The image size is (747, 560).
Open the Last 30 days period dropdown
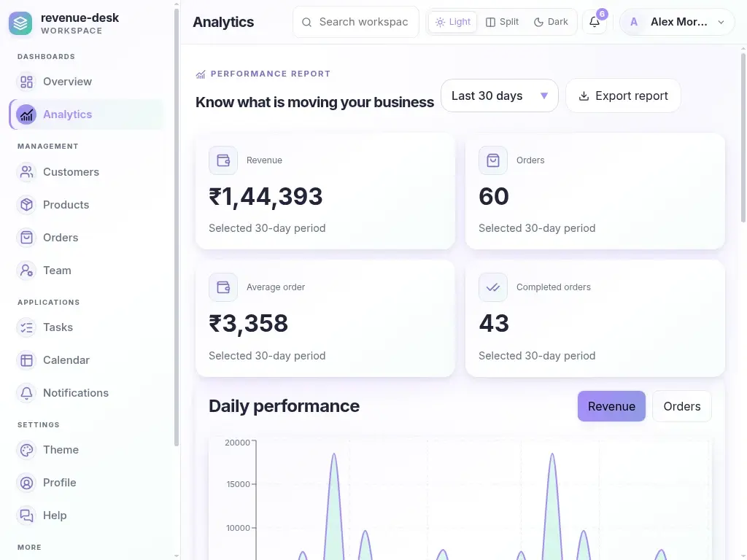point(499,96)
